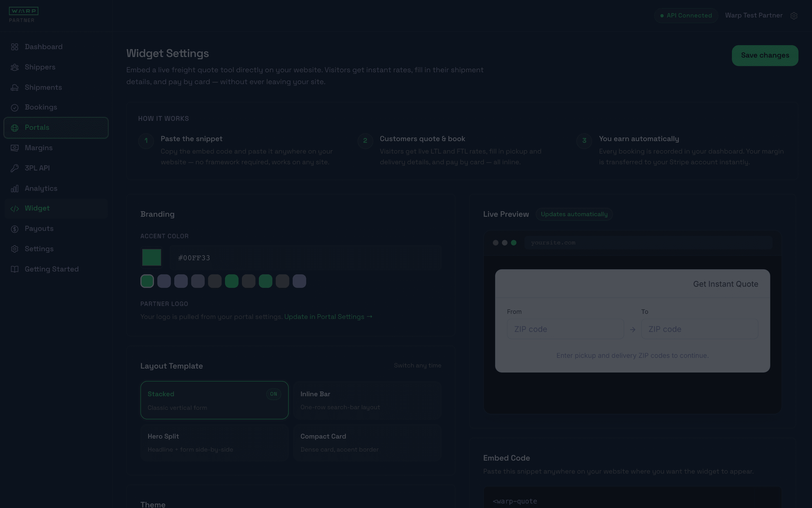Click the Margins banknote icon
The height and width of the screenshot is (508, 812).
[x=14, y=148]
